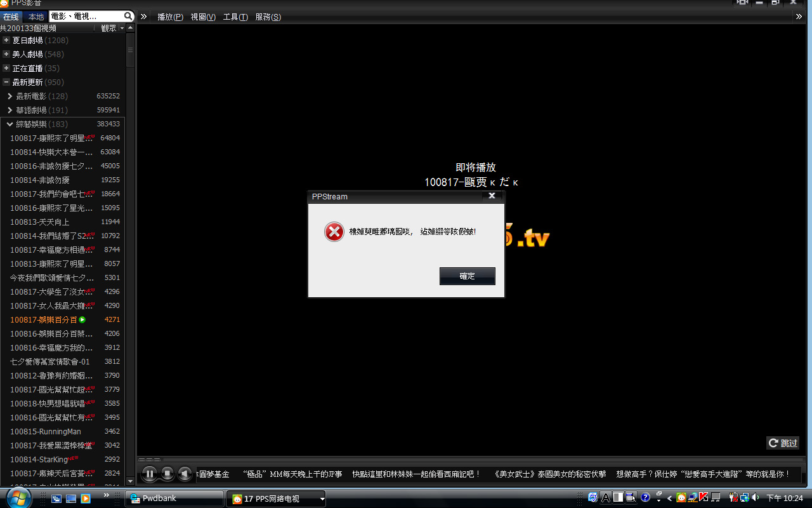Open the 觀眾 sort dropdown arrow
The width and height of the screenshot is (812, 508).
[121, 28]
